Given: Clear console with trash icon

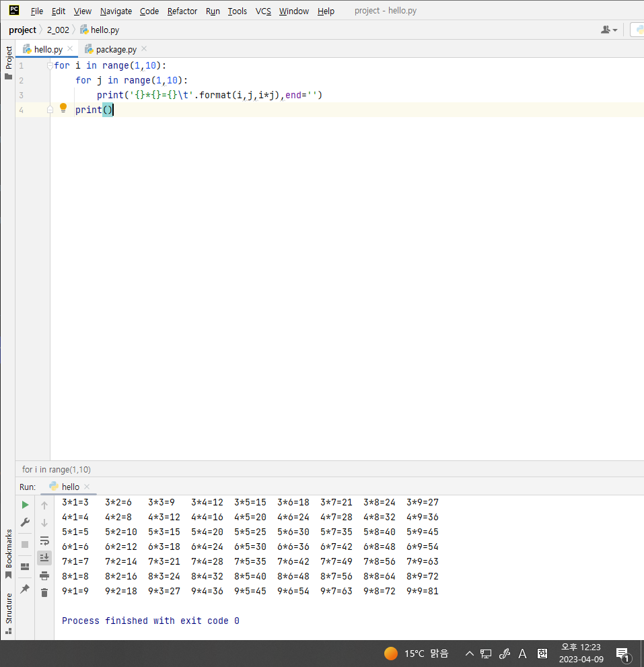Looking at the screenshot, I should point(44,592).
